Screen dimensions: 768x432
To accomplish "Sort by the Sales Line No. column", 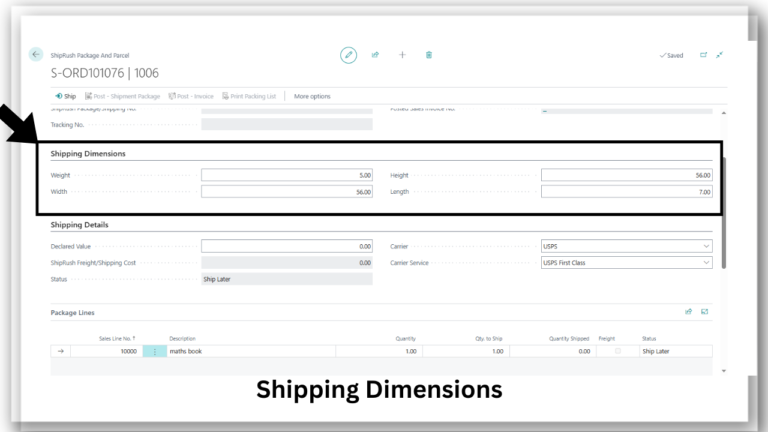I will pos(117,338).
